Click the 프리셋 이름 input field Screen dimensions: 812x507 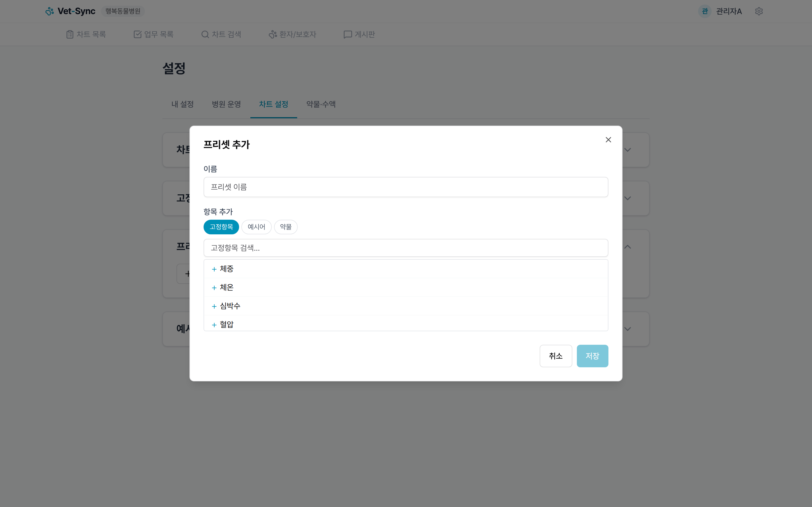click(405, 187)
